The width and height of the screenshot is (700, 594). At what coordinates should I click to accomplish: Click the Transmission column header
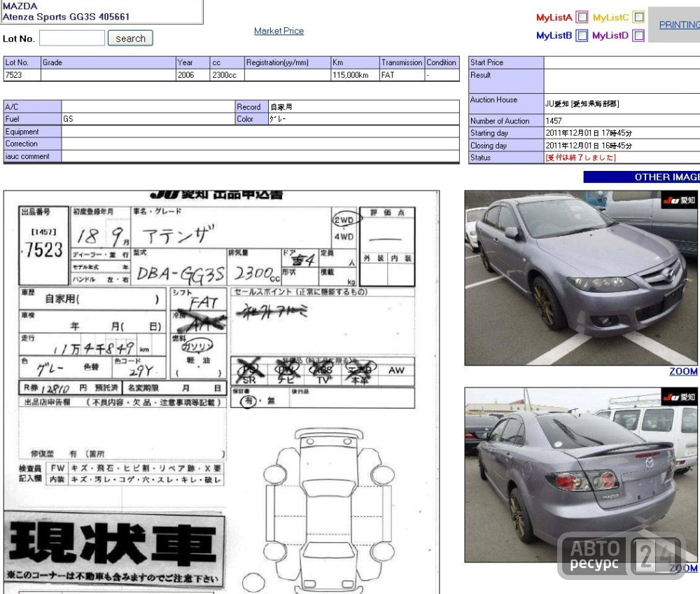[x=402, y=62]
